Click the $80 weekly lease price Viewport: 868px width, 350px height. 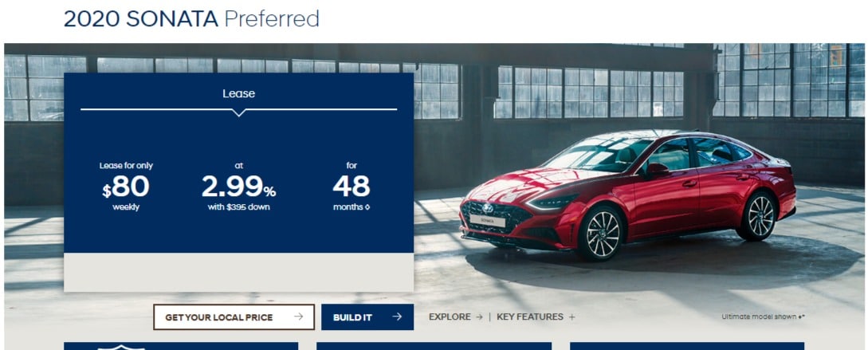coord(126,187)
